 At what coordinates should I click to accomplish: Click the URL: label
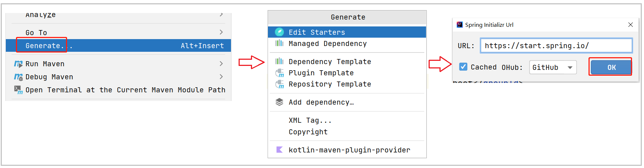(x=466, y=46)
